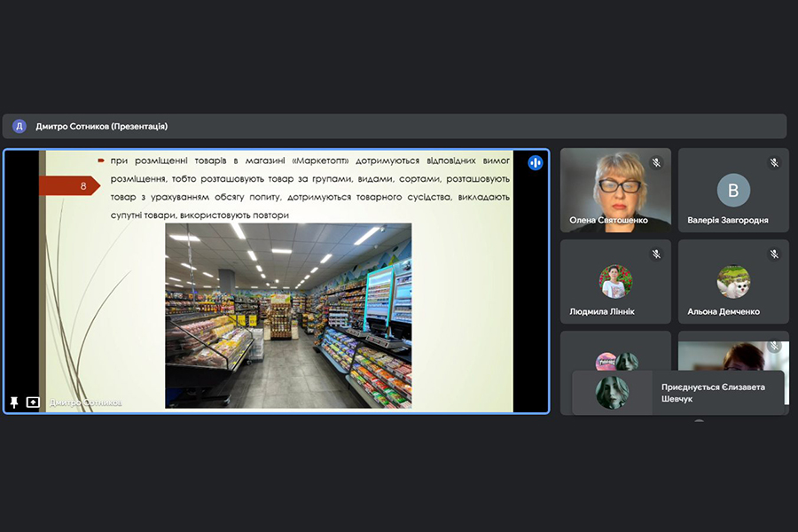The height and width of the screenshot is (532, 798).
Task: Select Олена Святошенко's video tile
Action: click(x=615, y=191)
